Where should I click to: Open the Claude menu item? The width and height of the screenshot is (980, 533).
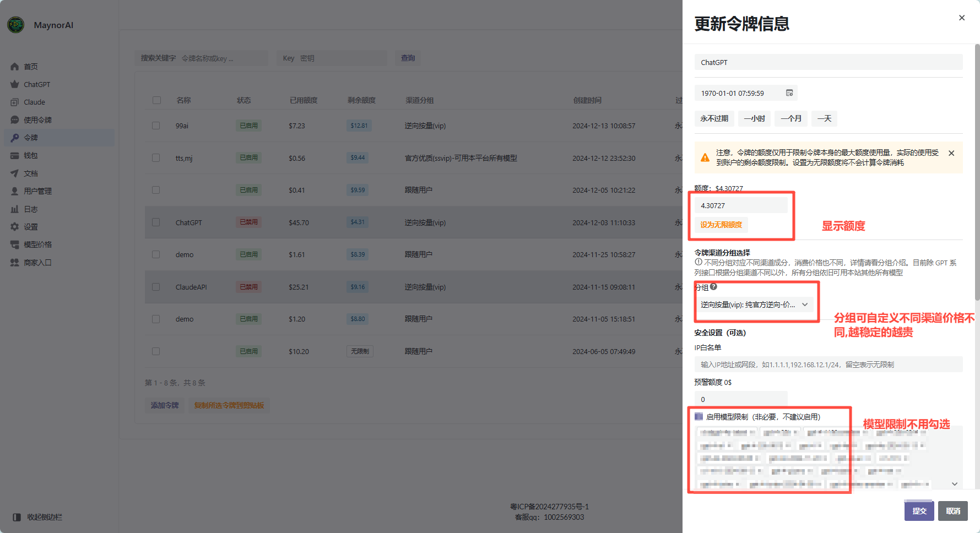59,102
